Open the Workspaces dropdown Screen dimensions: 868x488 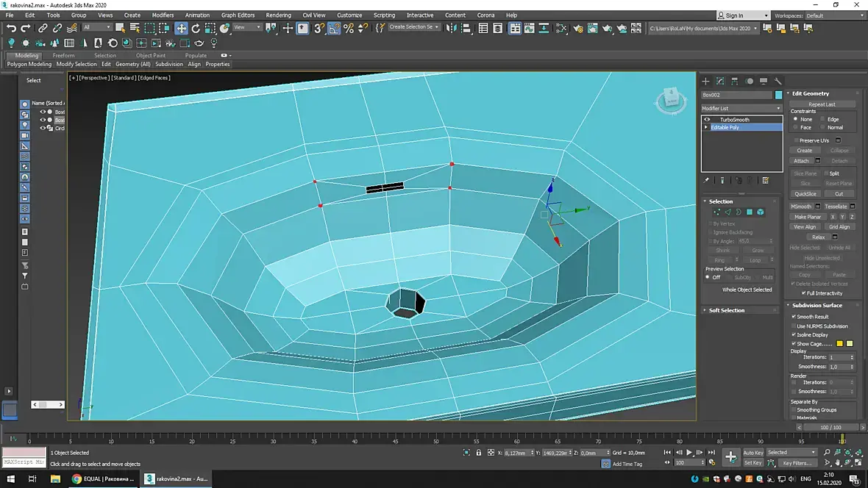tap(835, 15)
